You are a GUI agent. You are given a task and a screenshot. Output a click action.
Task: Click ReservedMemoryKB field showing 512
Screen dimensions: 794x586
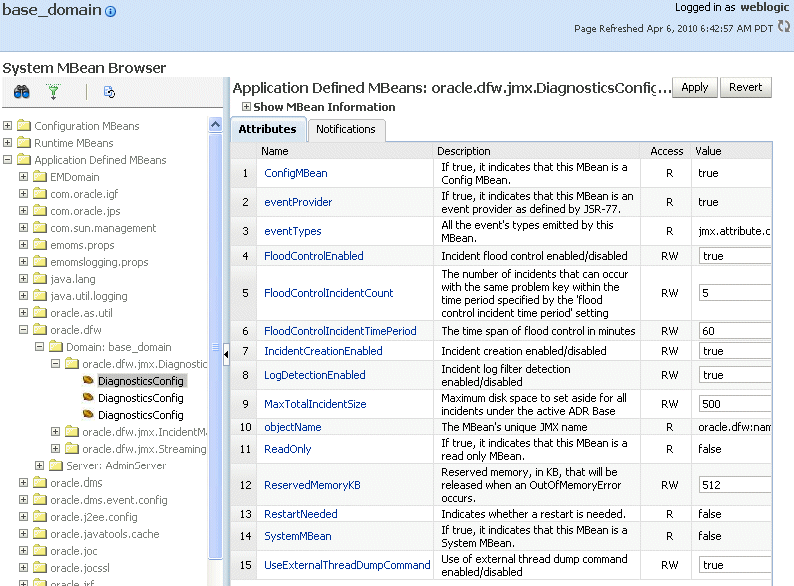pos(735,485)
